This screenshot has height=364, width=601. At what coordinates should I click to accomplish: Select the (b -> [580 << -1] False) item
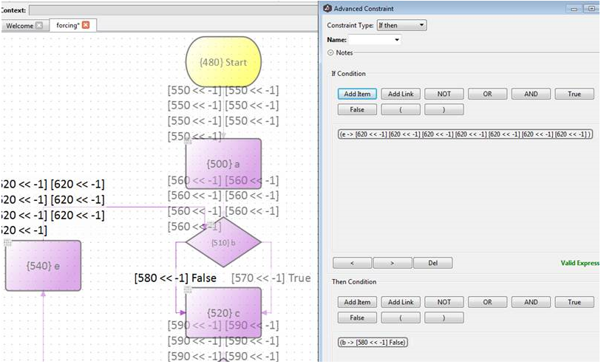click(373, 342)
